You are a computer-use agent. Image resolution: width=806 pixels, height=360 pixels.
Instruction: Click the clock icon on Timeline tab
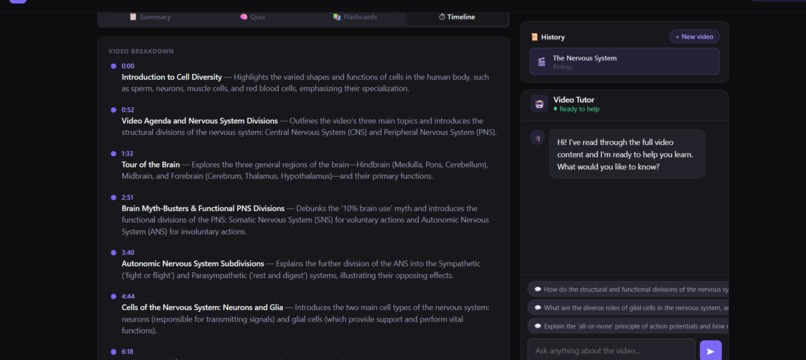click(x=442, y=17)
